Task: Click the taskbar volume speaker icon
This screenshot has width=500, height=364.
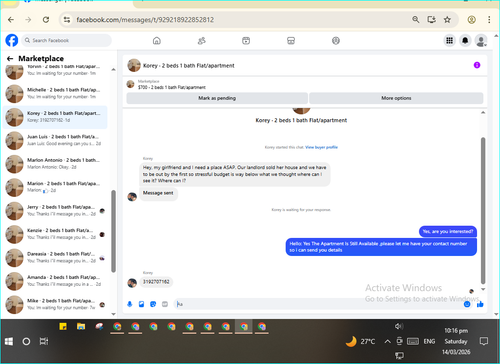Action: coord(399,326)
